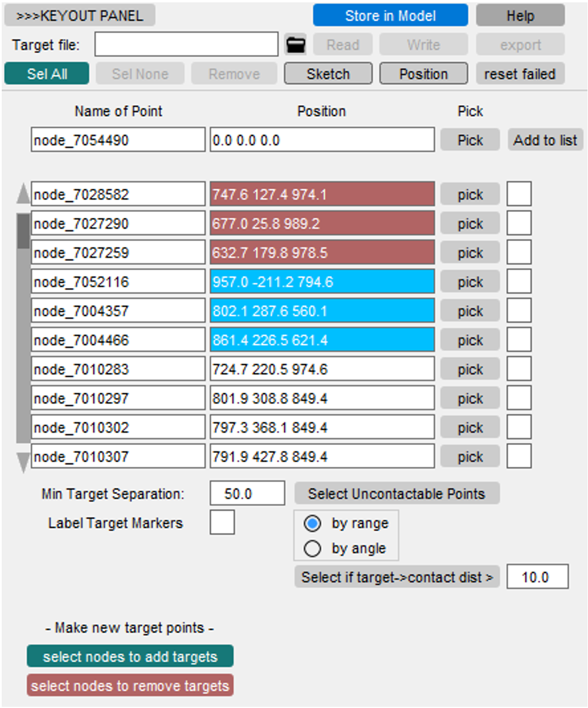588x708 pixels.
Task: Tick the checkbox for node_7052116
Action: point(519,281)
